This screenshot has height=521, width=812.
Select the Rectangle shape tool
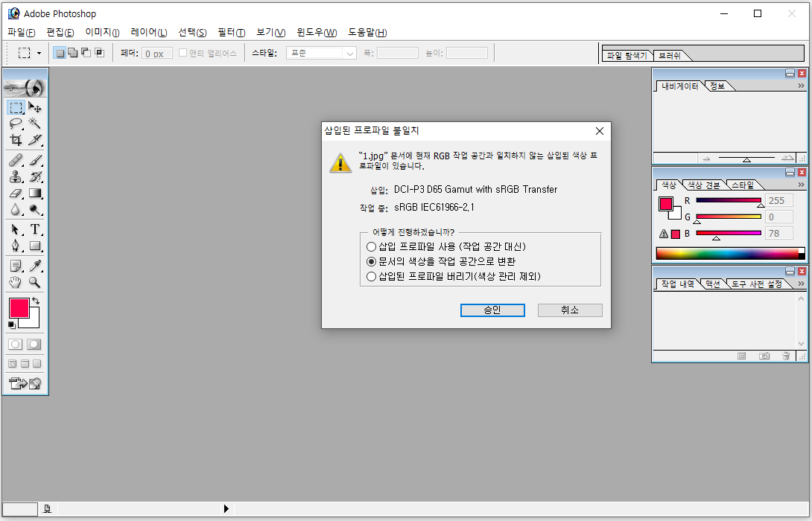[x=35, y=246]
